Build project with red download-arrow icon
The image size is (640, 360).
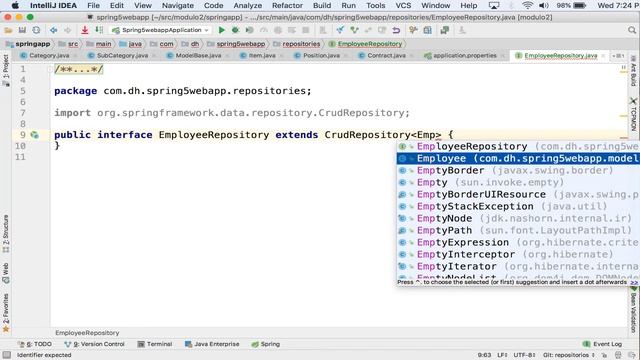point(84,30)
